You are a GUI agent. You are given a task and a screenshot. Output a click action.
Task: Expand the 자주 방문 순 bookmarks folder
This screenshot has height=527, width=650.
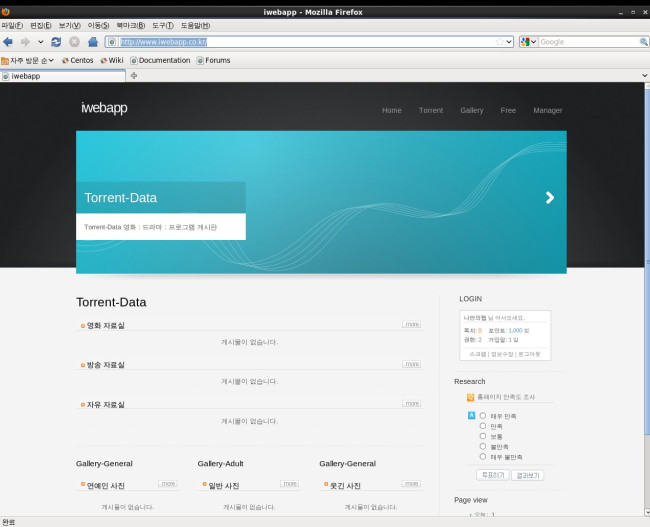click(x=28, y=61)
